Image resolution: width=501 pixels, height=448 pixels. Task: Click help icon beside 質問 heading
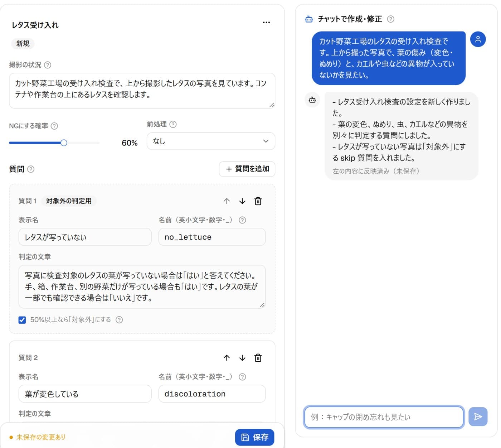pyautogui.click(x=31, y=169)
